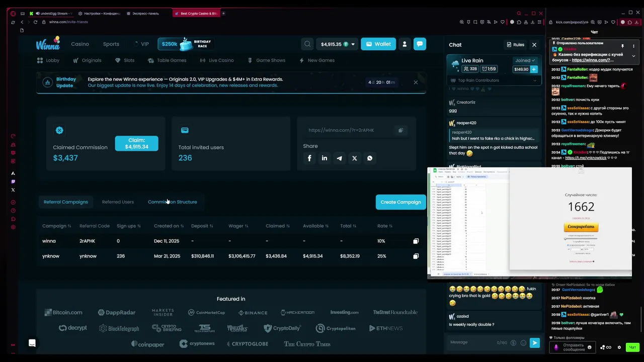Share referral link on X
This screenshot has width=644, height=362.
(x=355, y=158)
